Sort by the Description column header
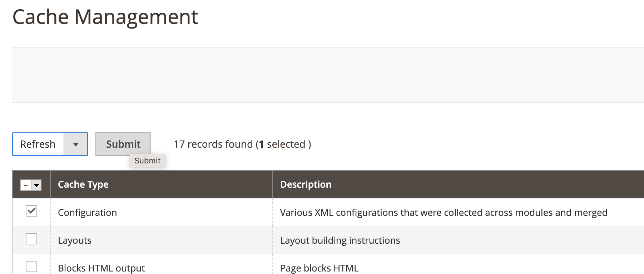This screenshot has height=274, width=644. (x=306, y=184)
